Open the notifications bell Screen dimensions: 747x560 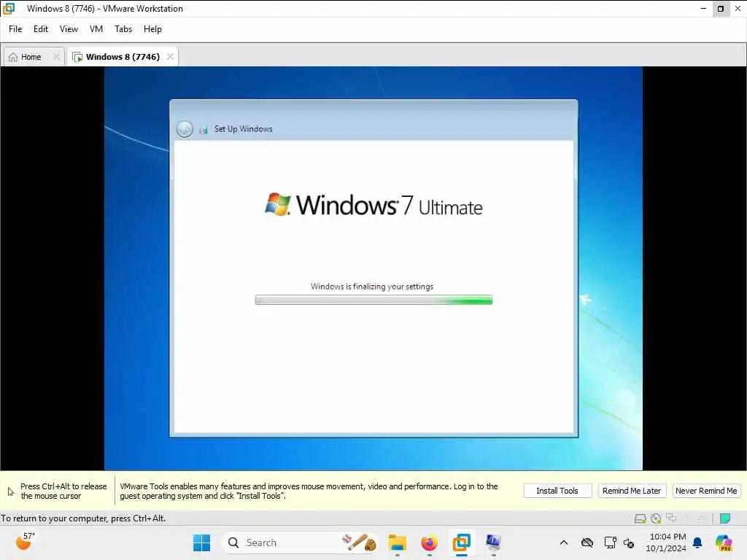[697, 542]
